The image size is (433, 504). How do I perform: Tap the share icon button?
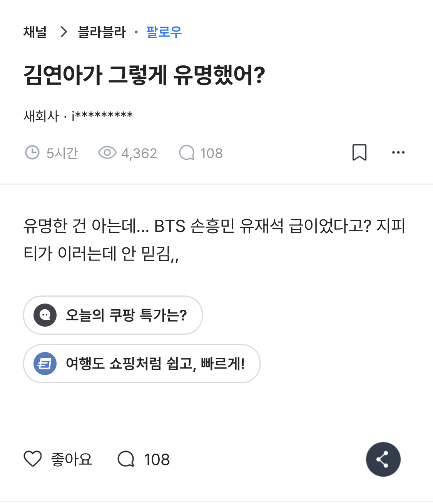coord(383,459)
